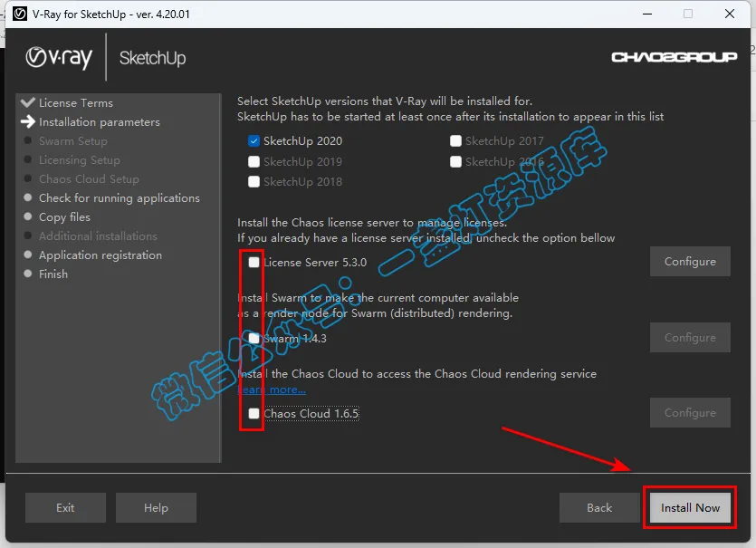Click the V-Ray logo in header

59,58
